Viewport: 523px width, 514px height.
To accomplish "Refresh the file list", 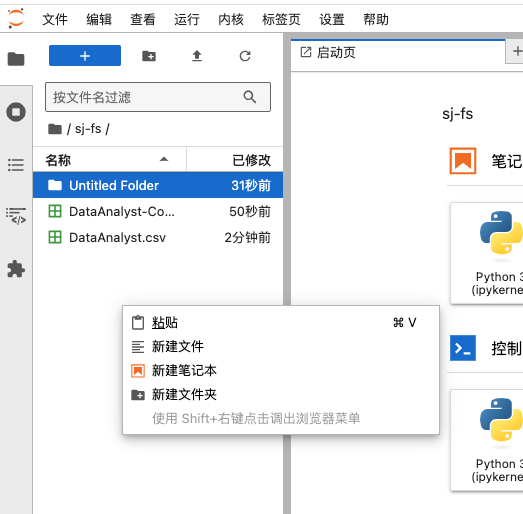I will 245,56.
